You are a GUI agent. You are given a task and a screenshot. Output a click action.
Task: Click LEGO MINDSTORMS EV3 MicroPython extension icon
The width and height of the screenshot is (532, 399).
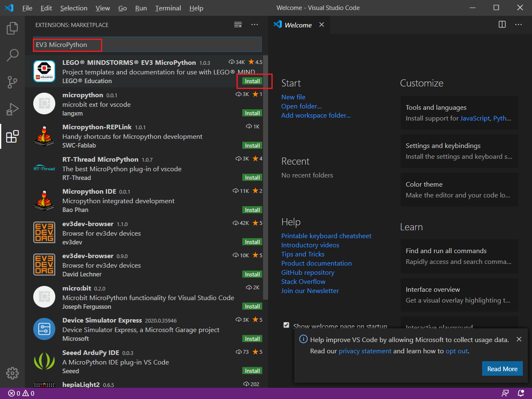point(44,71)
